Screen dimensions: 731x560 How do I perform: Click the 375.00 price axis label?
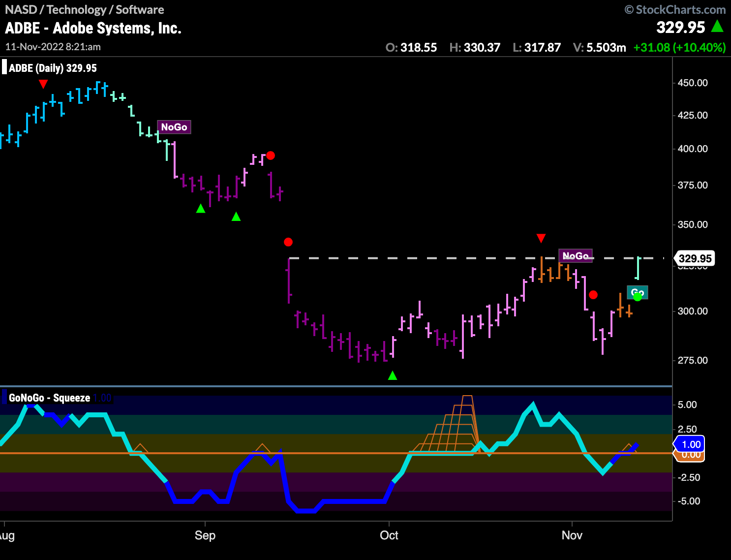coord(693,185)
